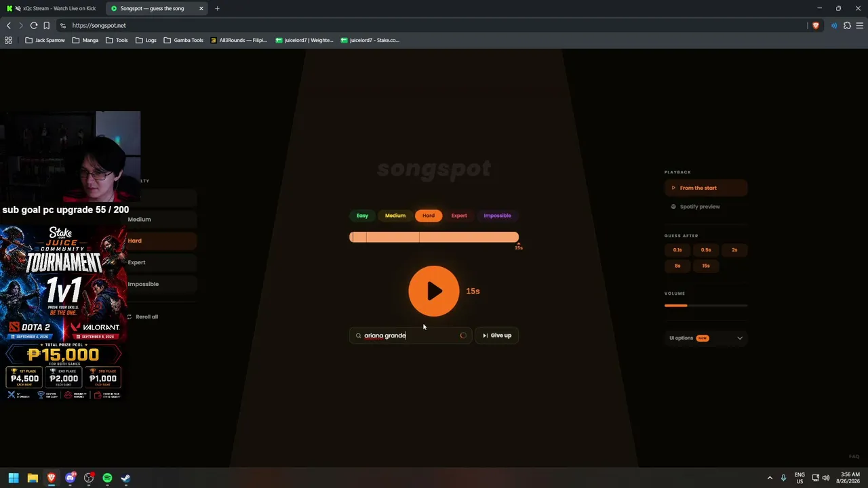The height and width of the screenshot is (488, 868).
Task: Click the microphone icon in the tray
Action: pyautogui.click(x=783, y=478)
